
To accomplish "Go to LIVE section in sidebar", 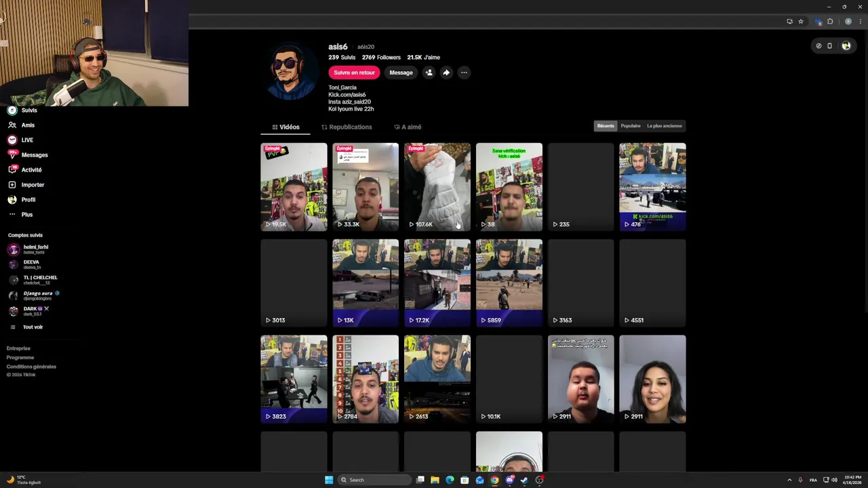I will (20, 140).
